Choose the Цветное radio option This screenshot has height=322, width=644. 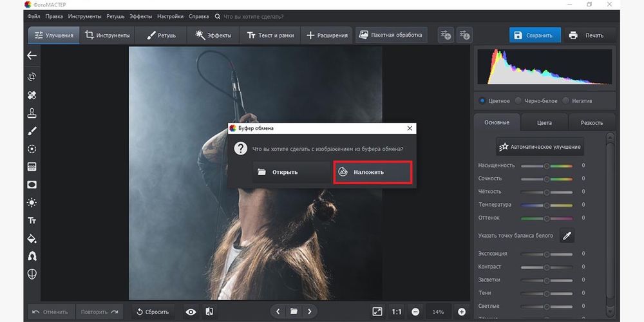[482, 101]
